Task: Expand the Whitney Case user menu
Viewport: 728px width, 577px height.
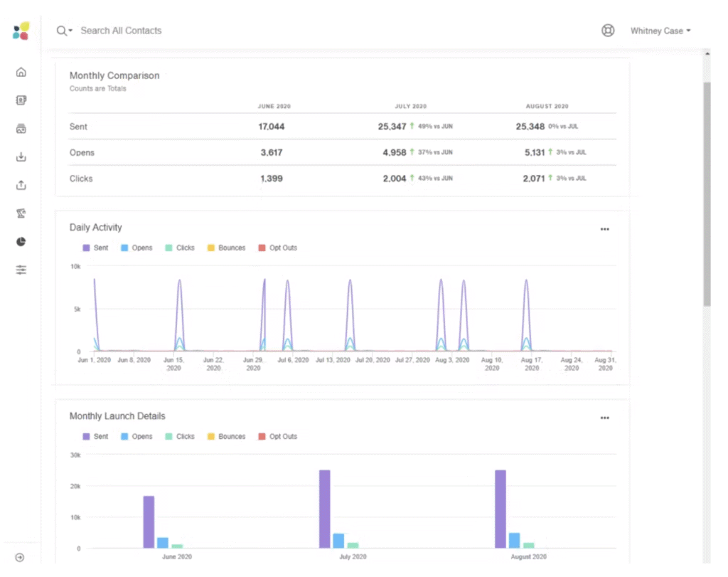Action: [x=660, y=31]
